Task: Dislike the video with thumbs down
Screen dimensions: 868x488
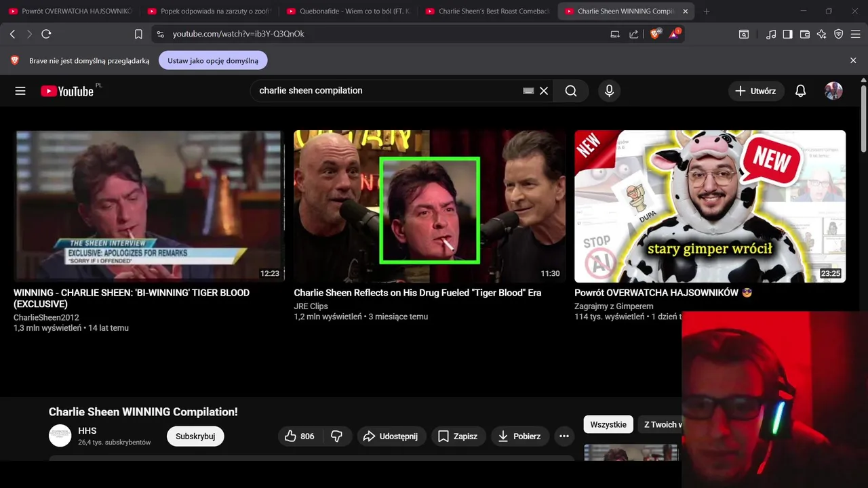Action: tap(337, 436)
